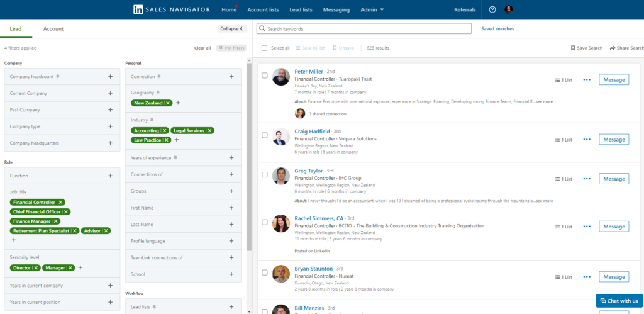Remove the Legal Services industry filter
644x314 pixels.
pyautogui.click(x=209, y=130)
